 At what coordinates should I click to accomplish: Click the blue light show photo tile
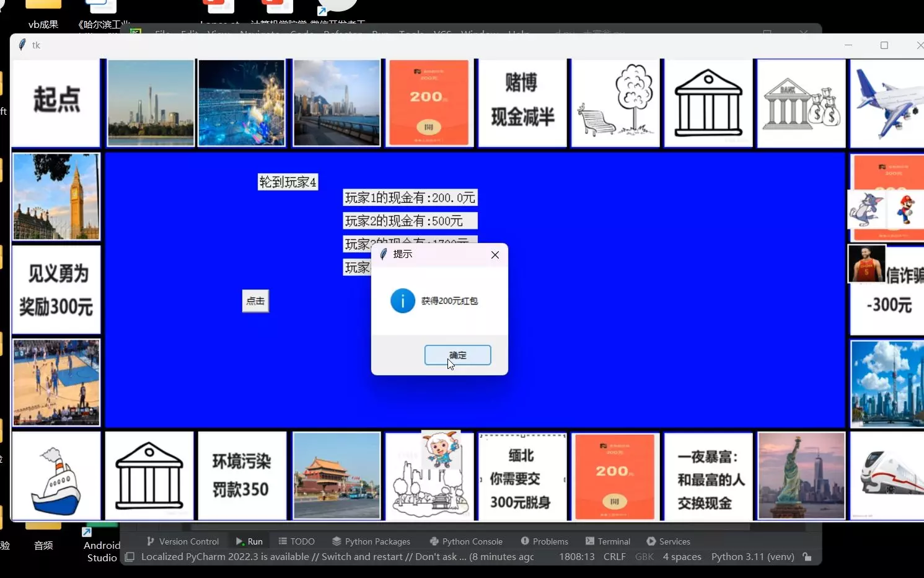click(x=242, y=103)
